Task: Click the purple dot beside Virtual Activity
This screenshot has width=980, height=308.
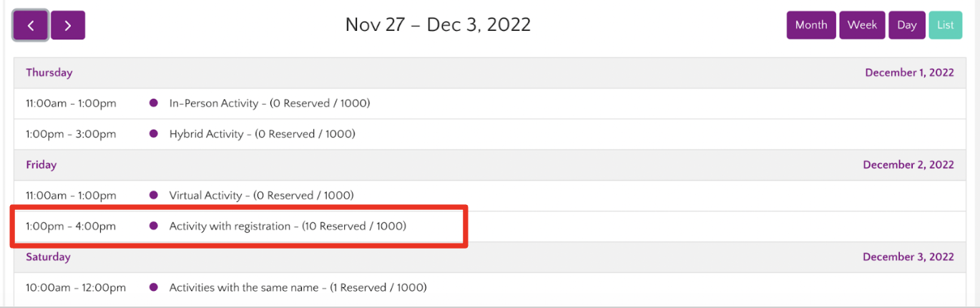Action: pyautogui.click(x=153, y=195)
